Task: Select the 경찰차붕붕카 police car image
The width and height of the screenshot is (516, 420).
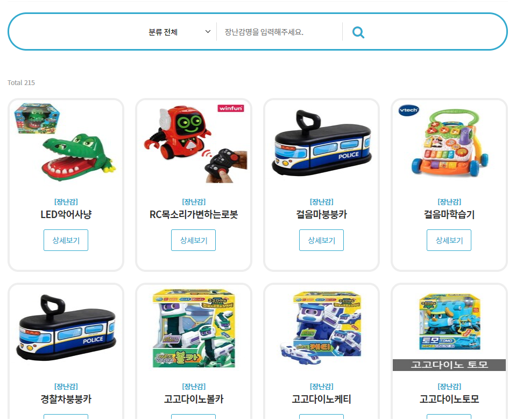Action: tap(66, 328)
